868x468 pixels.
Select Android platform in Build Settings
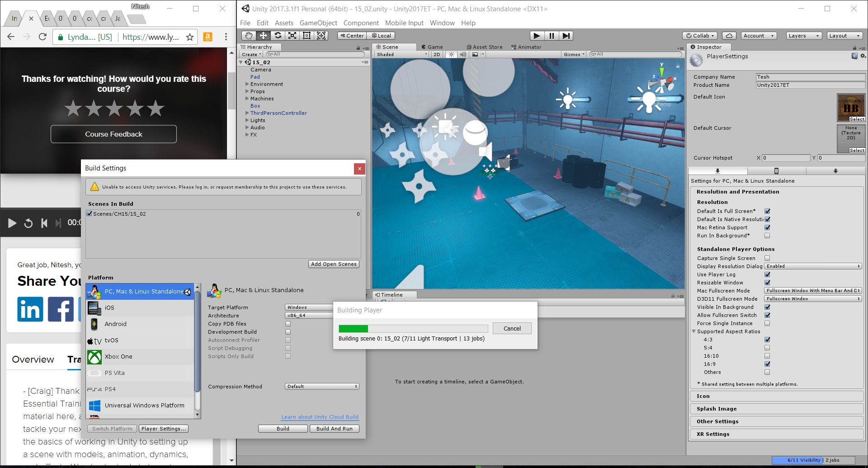tap(140, 324)
